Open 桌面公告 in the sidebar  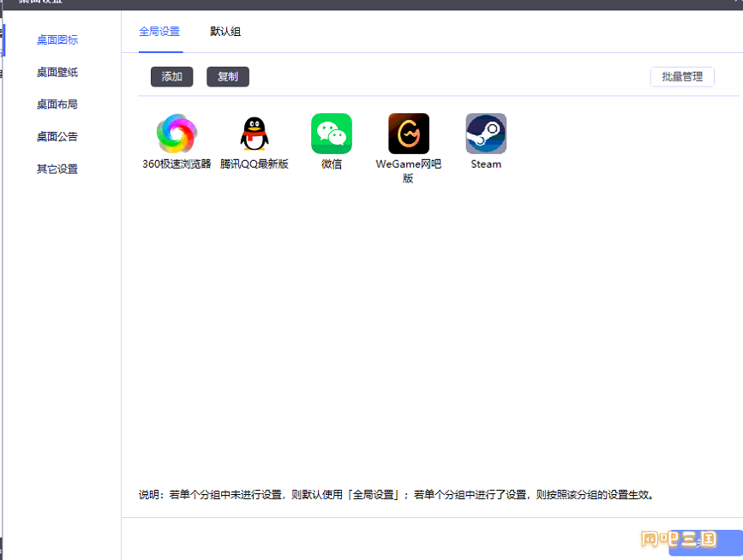tap(57, 137)
